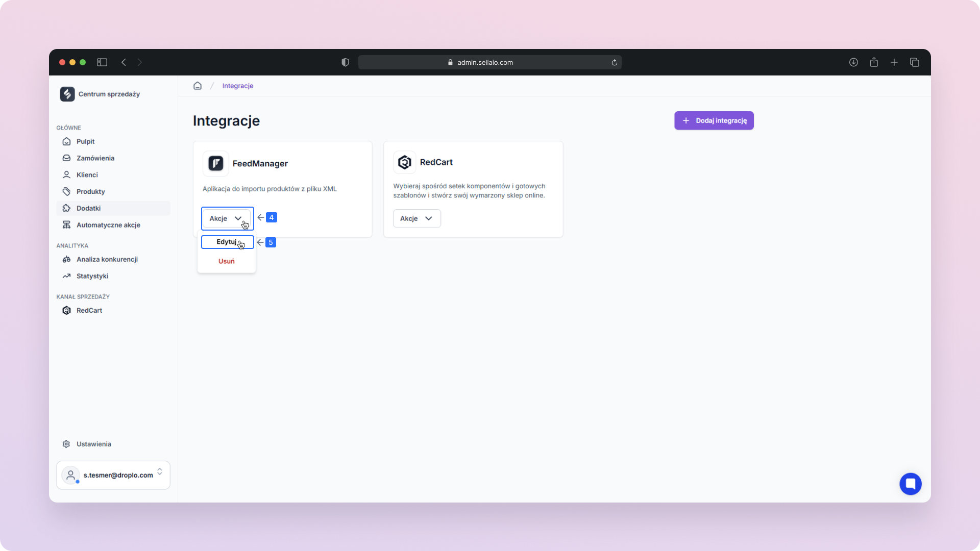The width and height of the screenshot is (980, 551).
Task: Open the RedCart card Akcje dropdown
Action: [417, 218]
